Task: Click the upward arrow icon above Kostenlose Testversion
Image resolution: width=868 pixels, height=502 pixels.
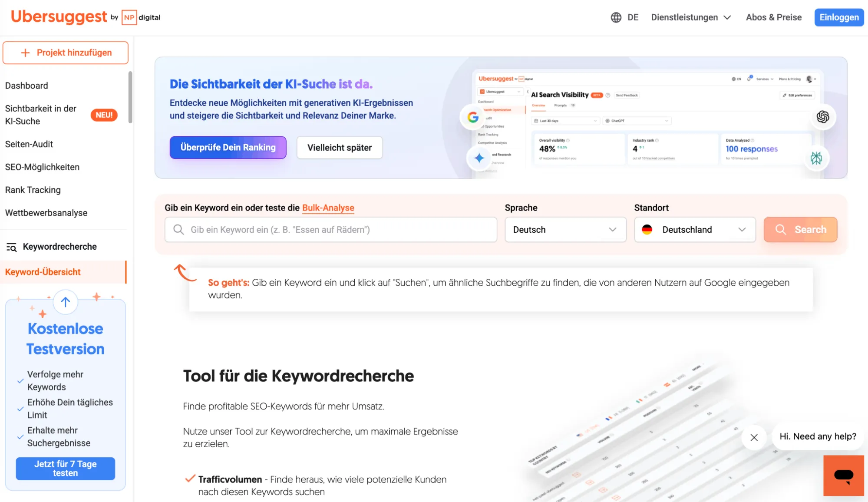Action: 65,302
